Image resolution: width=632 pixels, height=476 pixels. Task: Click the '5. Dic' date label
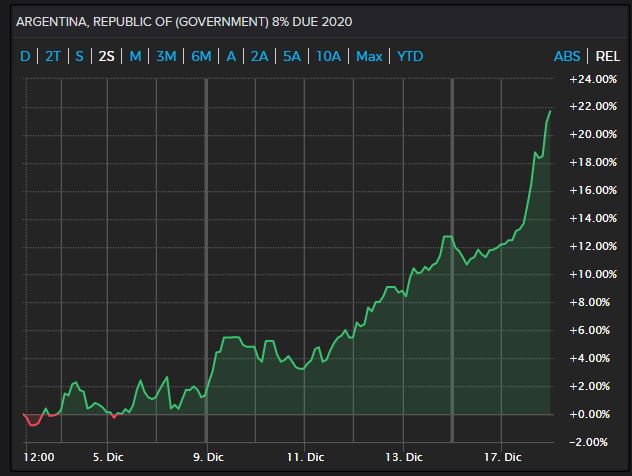pyautogui.click(x=108, y=457)
